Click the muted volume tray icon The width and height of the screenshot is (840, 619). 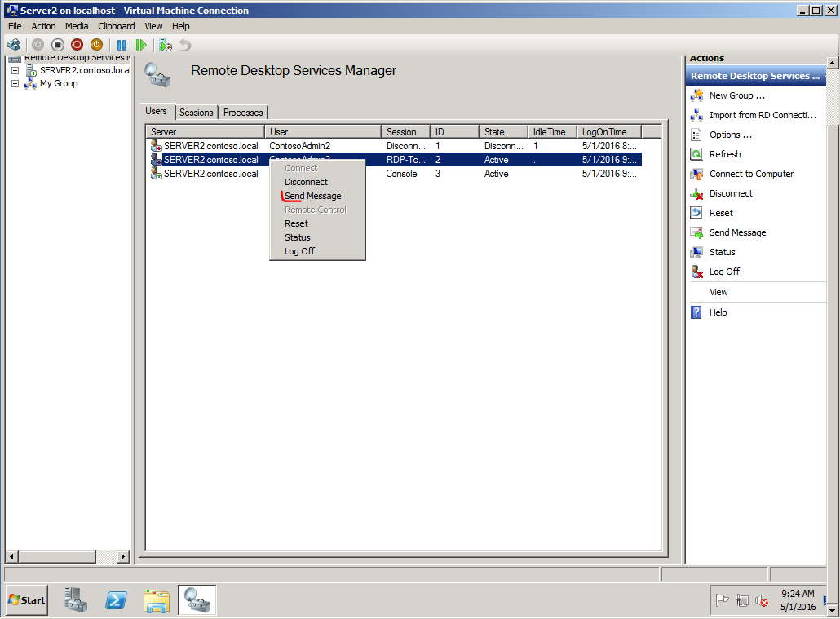point(761,601)
